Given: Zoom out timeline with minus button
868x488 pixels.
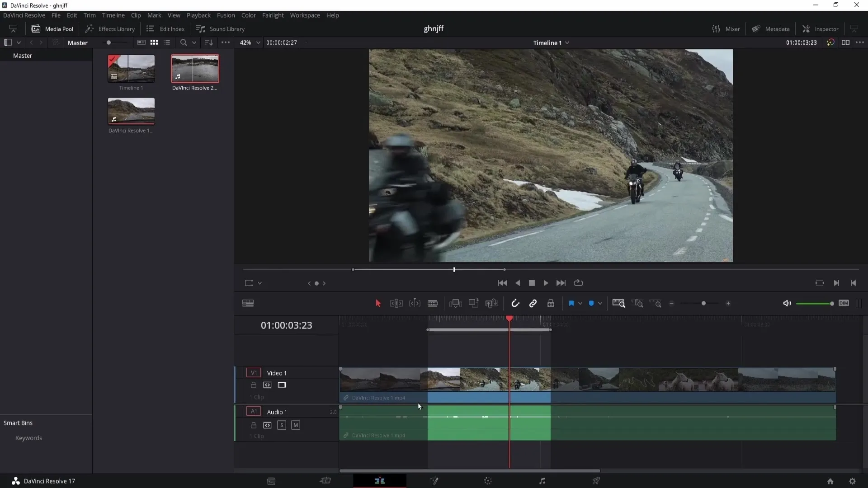Looking at the screenshot, I should (672, 304).
